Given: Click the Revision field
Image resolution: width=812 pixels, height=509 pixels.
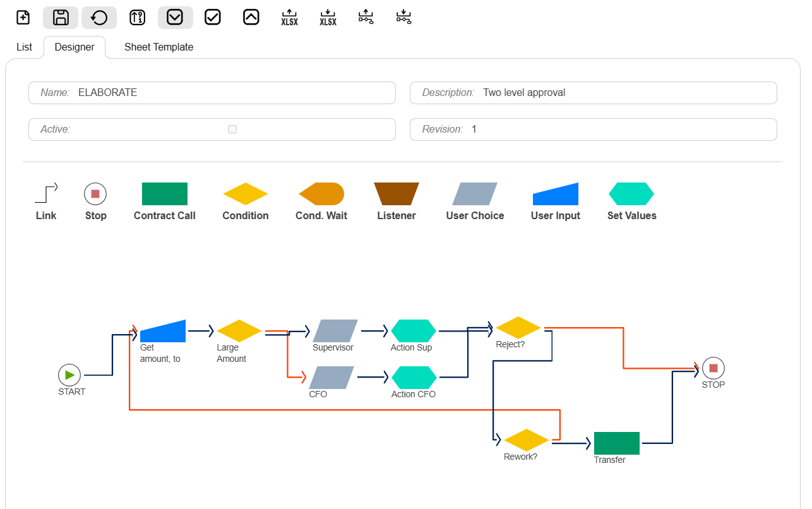Looking at the screenshot, I should pyautogui.click(x=594, y=129).
